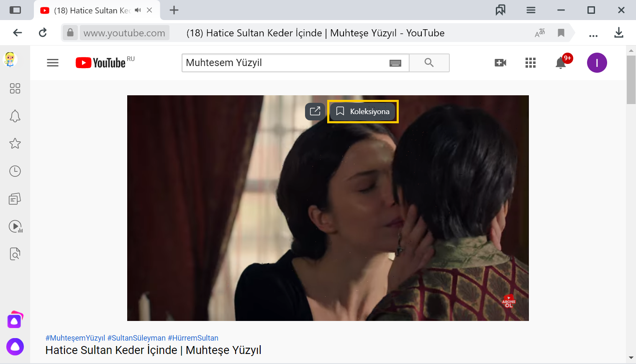Screen dimensions: 636x364
Task: Click the padlock site security icon
Action: 70,32
